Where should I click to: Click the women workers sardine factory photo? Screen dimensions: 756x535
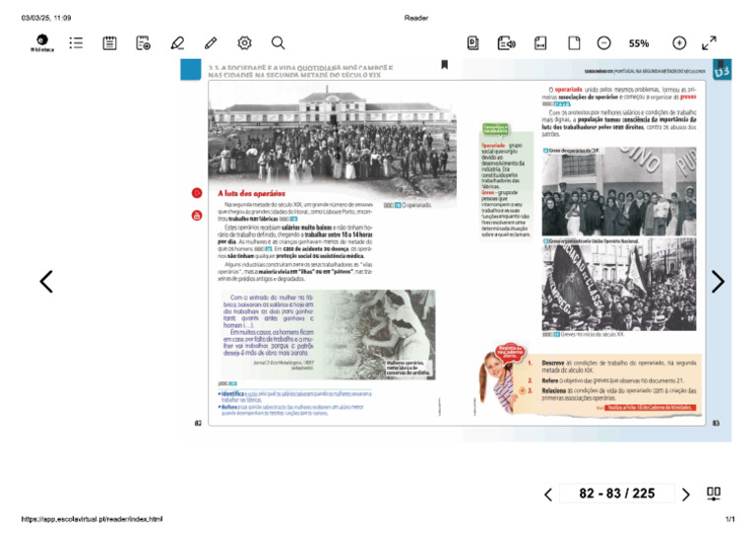pos(378,334)
